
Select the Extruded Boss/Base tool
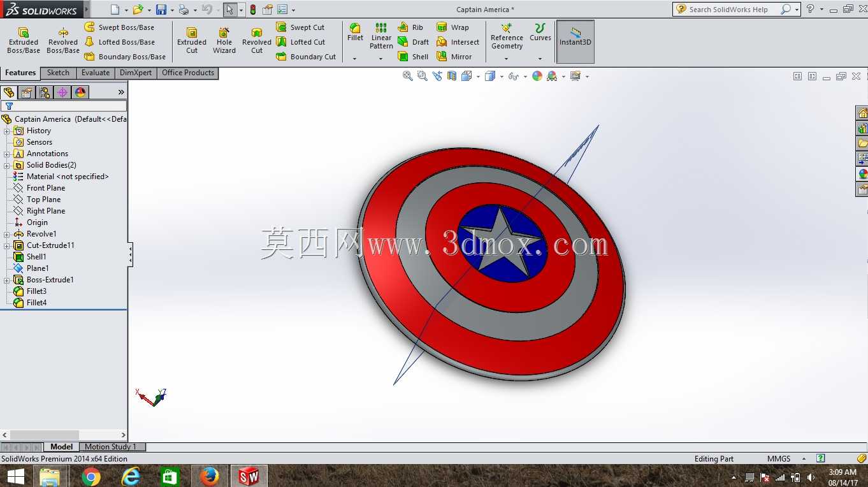click(24, 41)
